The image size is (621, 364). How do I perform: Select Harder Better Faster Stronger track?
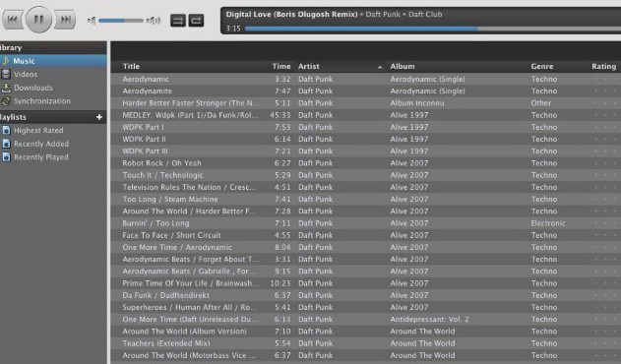pyautogui.click(x=366, y=103)
